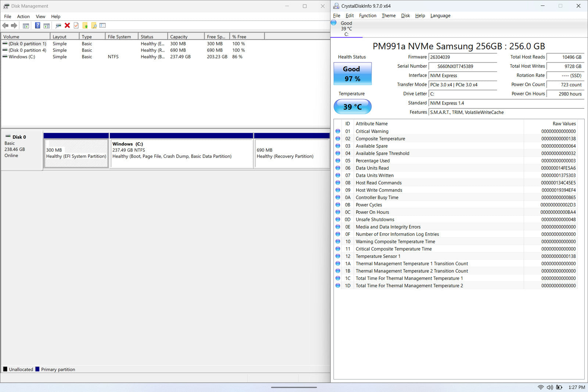Click the blue Help question mark icon
The height and width of the screenshot is (392, 588).
coord(37,25)
